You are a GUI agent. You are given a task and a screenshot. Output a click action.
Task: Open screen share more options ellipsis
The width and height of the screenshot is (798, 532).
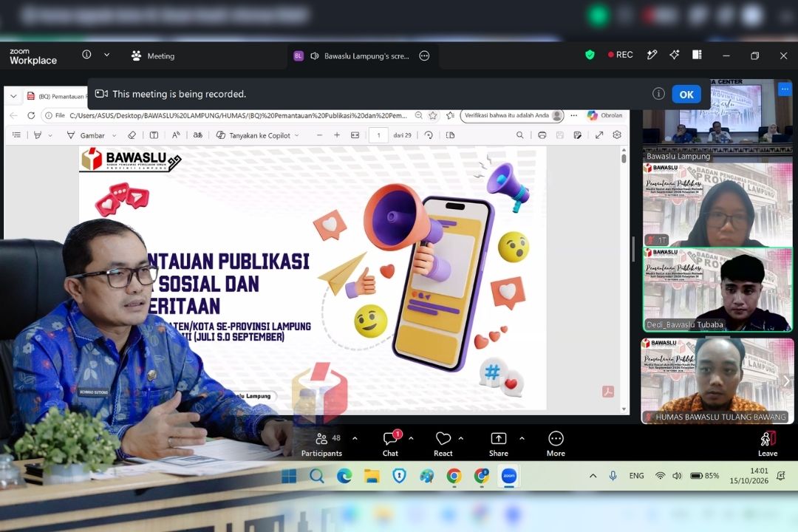pyautogui.click(x=424, y=56)
